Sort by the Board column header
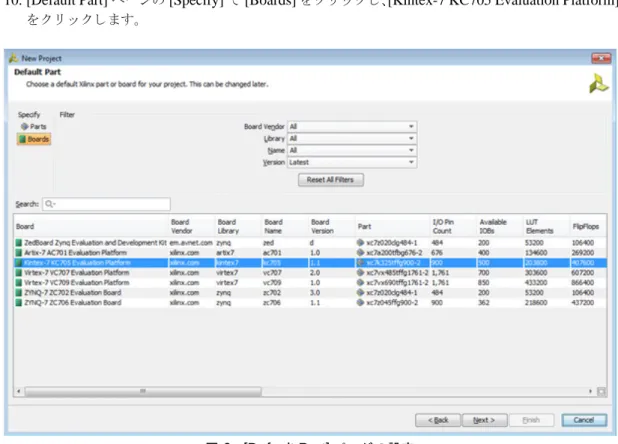 tap(91, 227)
